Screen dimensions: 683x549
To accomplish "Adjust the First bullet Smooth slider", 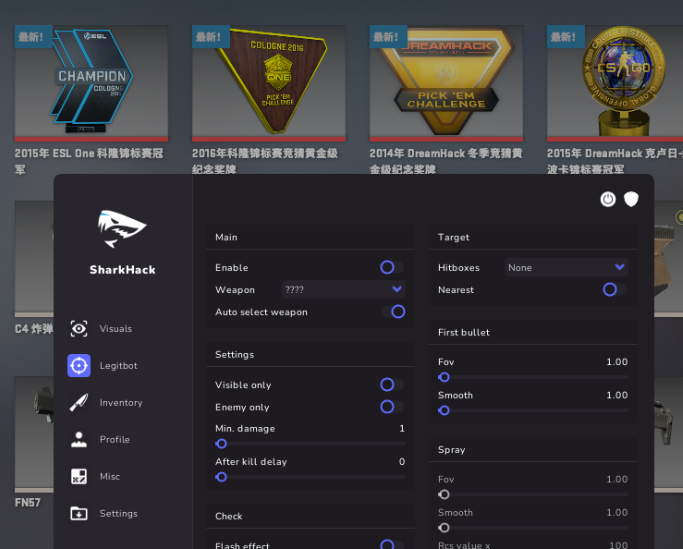I will tap(533, 410).
